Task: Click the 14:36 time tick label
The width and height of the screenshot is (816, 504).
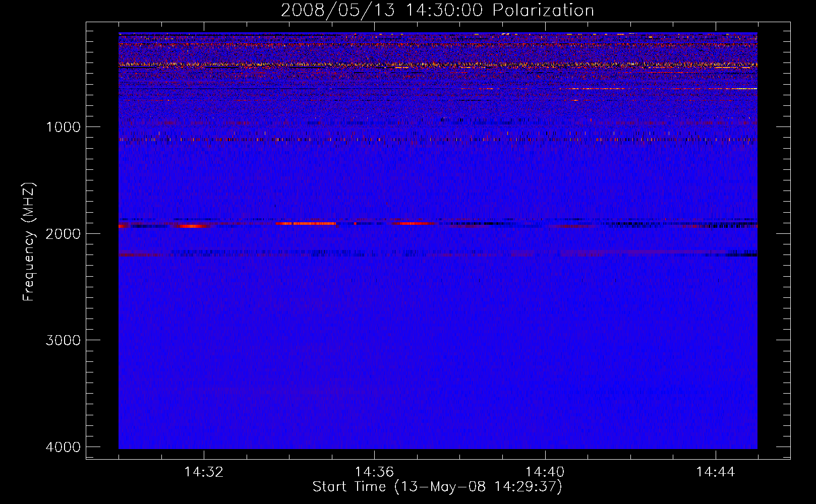Action: pyautogui.click(x=374, y=472)
